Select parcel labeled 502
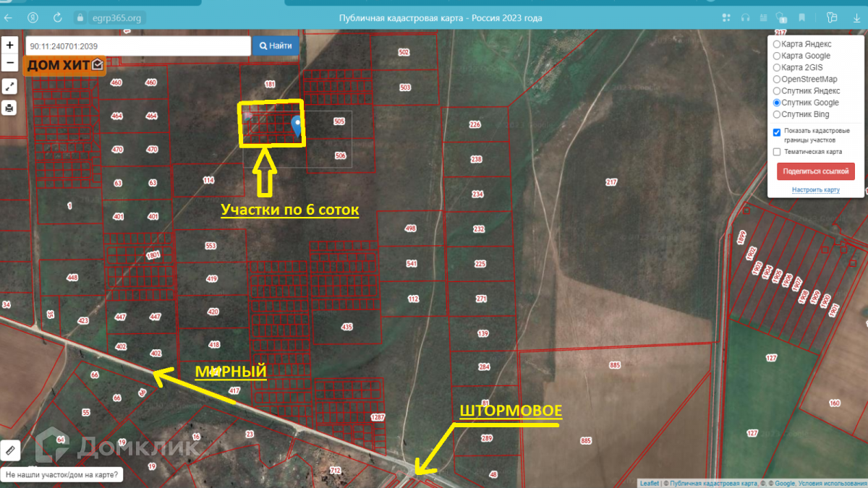The width and height of the screenshot is (868, 488). tap(404, 52)
